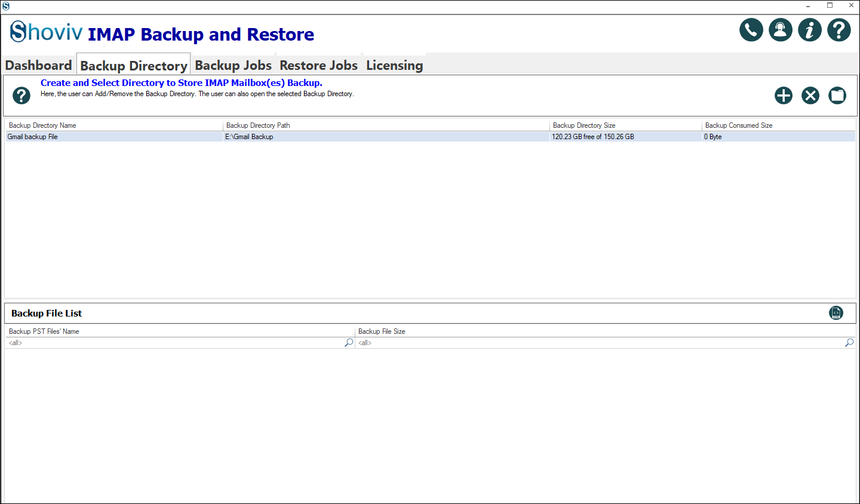Click the Shoviv logo in the header
The width and height of the screenshot is (860, 504).
tap(46, 32)
